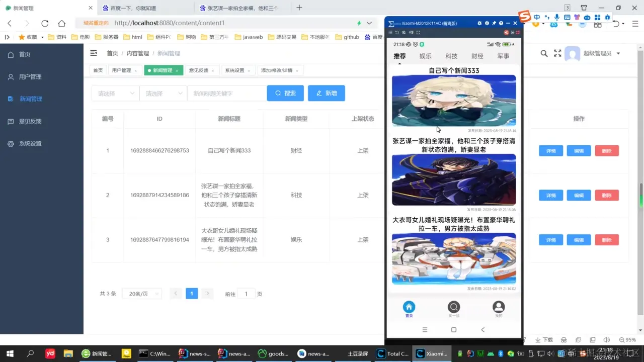Open the 张艺谋 news thumbnail in phone
The height and width of the screenshot is (362, 644).
tap(454, 179)
